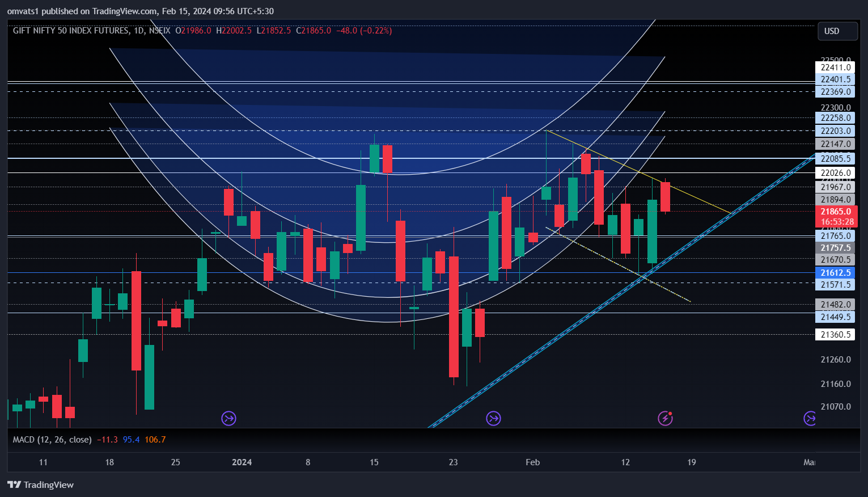Select the date 25 on the time axis
The width and height of the screenshot is (868, 497).
(x=176, y=462)
